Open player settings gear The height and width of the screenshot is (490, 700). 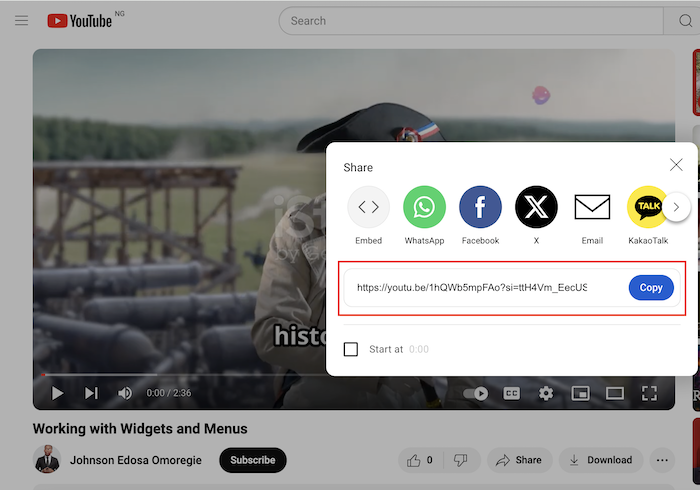546,393
